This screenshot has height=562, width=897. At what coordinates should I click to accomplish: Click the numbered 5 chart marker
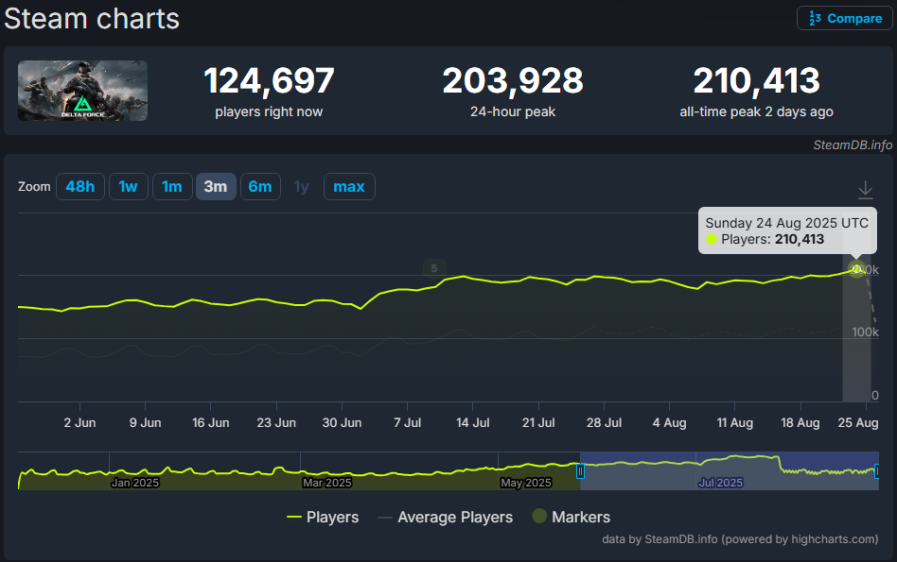click(x=434, y=268)
